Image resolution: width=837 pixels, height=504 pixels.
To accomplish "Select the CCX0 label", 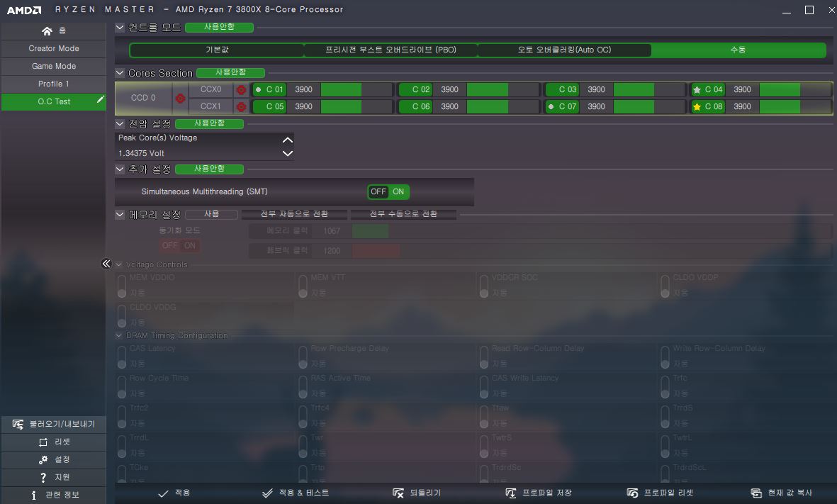I will click(x=211, y=90).
